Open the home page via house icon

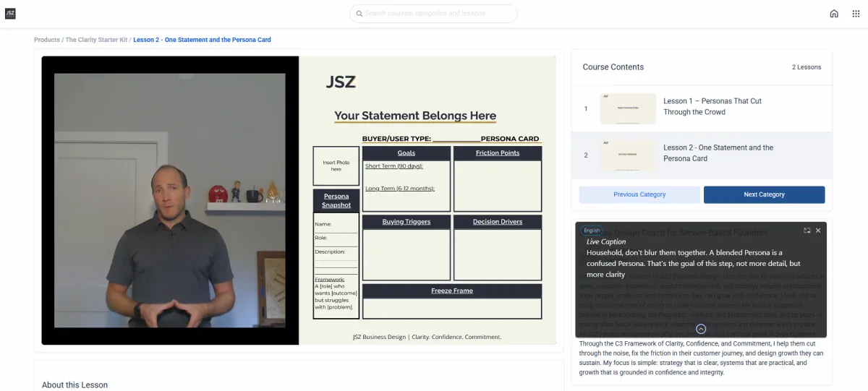[834, 14]
